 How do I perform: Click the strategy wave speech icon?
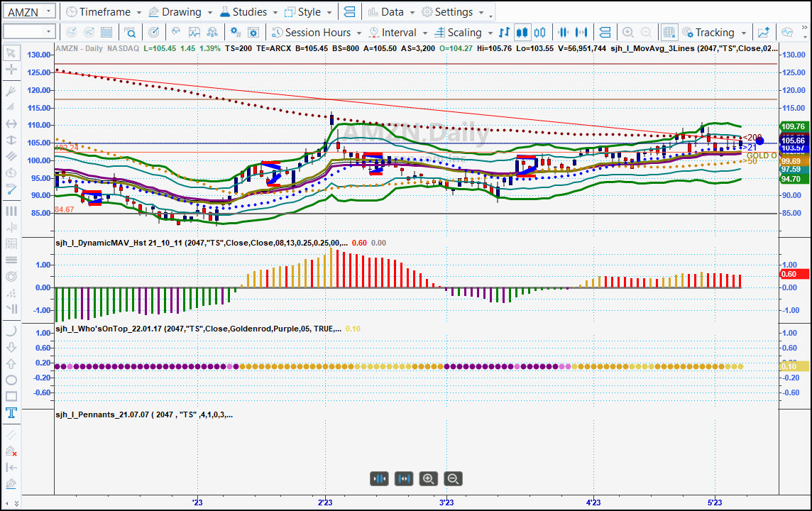[x=176, y=32]
